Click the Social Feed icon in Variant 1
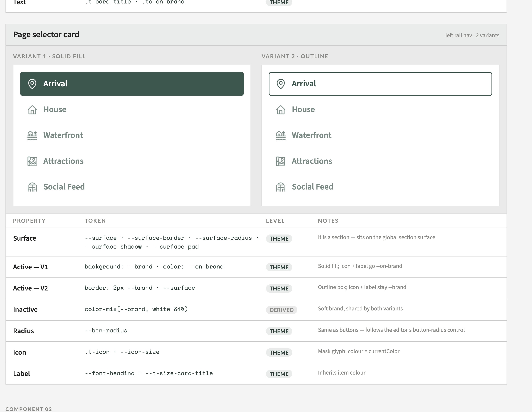This screenshot has width=532, height=412. coord(32,187)
